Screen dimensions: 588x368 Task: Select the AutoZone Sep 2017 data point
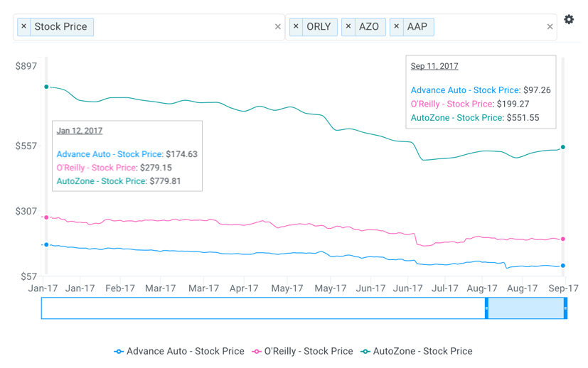click(563, 148)
